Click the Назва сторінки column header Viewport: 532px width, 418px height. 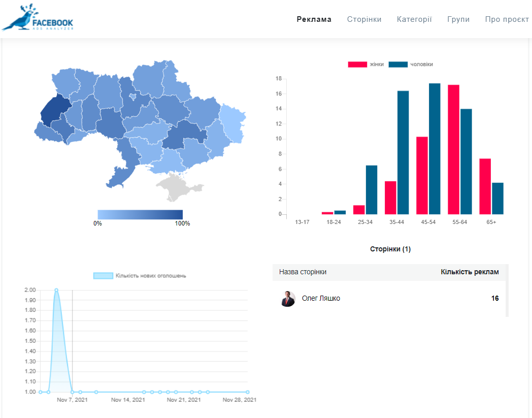pyautogui.click(x=303, y=272)
